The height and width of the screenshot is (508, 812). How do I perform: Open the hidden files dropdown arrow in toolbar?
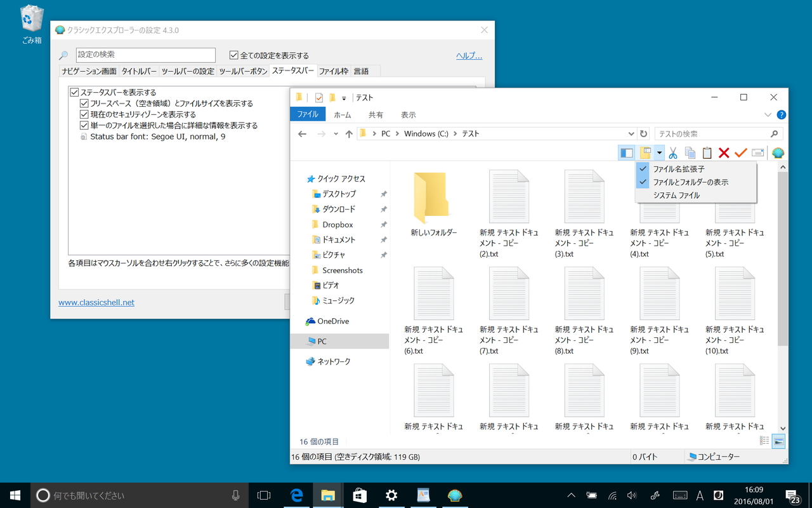(x=659, y=152)
